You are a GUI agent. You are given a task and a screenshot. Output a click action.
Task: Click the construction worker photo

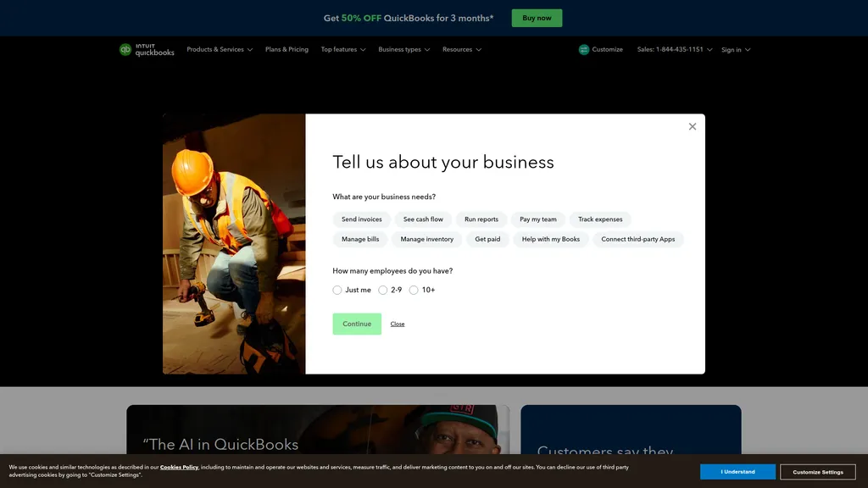point(234,244)
